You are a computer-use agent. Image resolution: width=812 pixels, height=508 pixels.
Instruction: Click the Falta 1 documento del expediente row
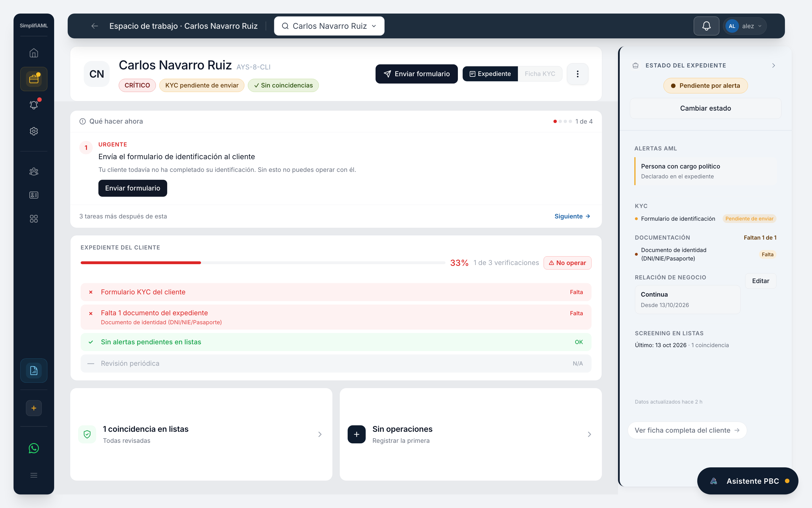(336, 317)
